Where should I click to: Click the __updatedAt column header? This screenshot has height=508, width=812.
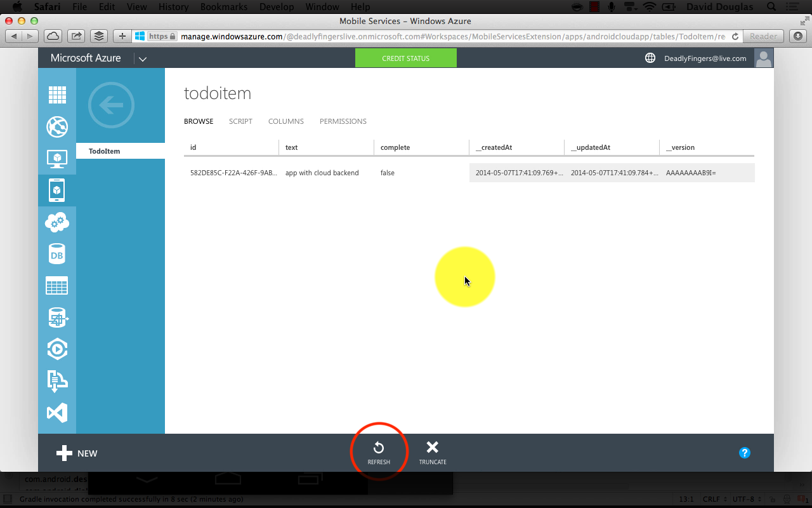(x=612, y=147)
